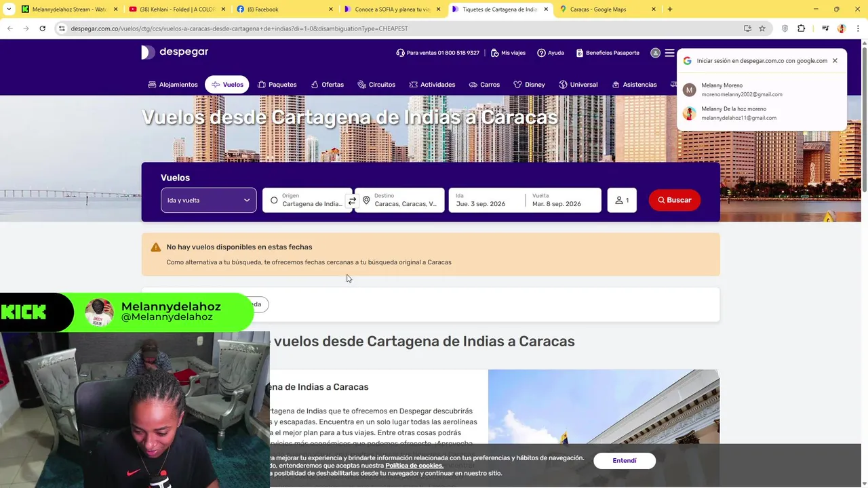Open Paquetes tab
Viewport: 868px width, 488px height.
[x=277, y=85]
